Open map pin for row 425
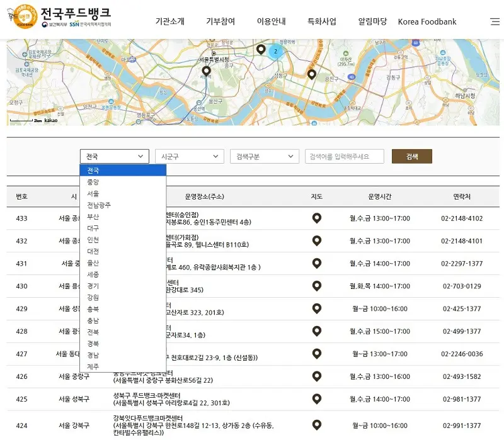504x440 pixels. click(317, 399)
